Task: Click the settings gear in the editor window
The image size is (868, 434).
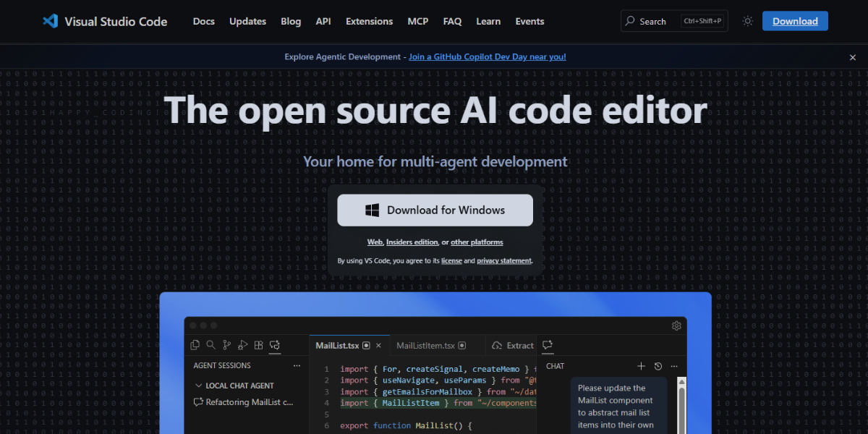Action: [676, 325]
